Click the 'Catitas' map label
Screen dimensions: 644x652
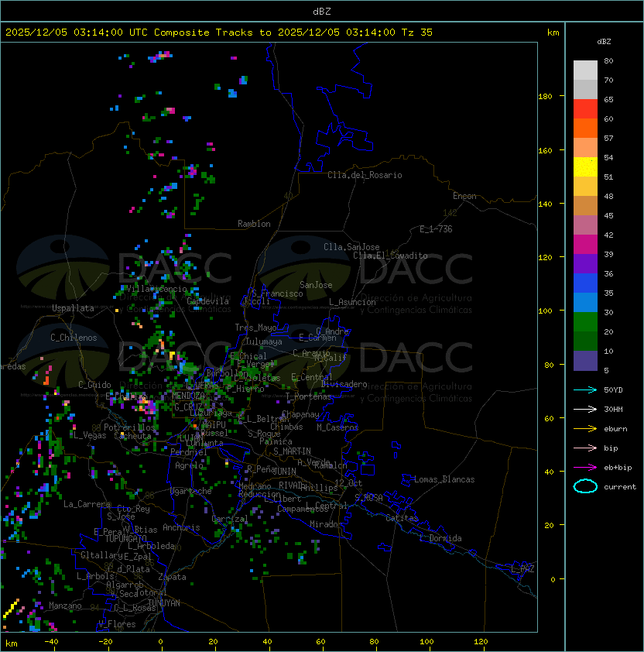(402, 518)
